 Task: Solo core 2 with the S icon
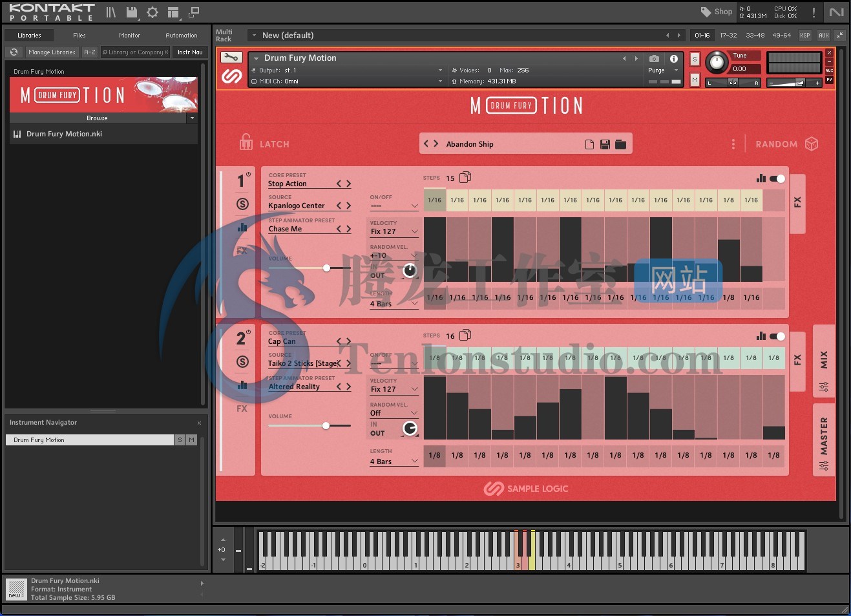coord(242,362)
